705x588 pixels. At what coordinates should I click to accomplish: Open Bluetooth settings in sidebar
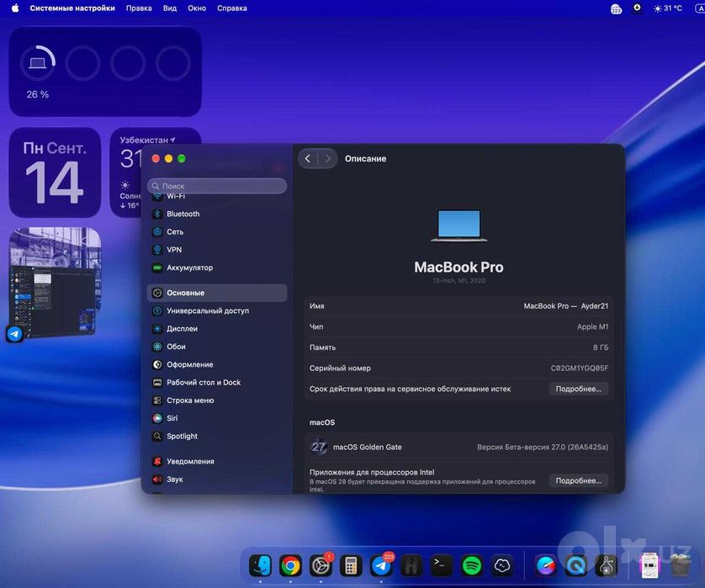[x=217, y=214]
